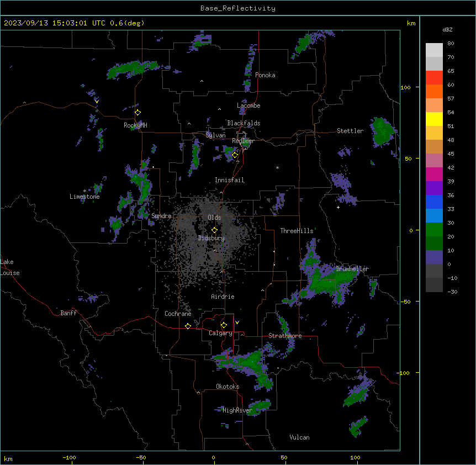The image size is (476, 465).
Task: Click the Lacombe city label
Action: click(x=248, y=105)
